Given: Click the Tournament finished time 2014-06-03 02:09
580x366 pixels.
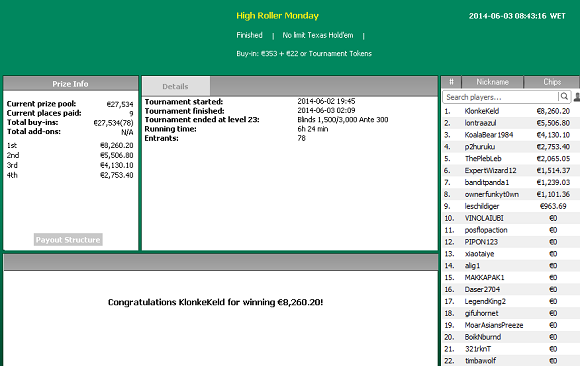Looking at the screenshot, I should point(326,110).
